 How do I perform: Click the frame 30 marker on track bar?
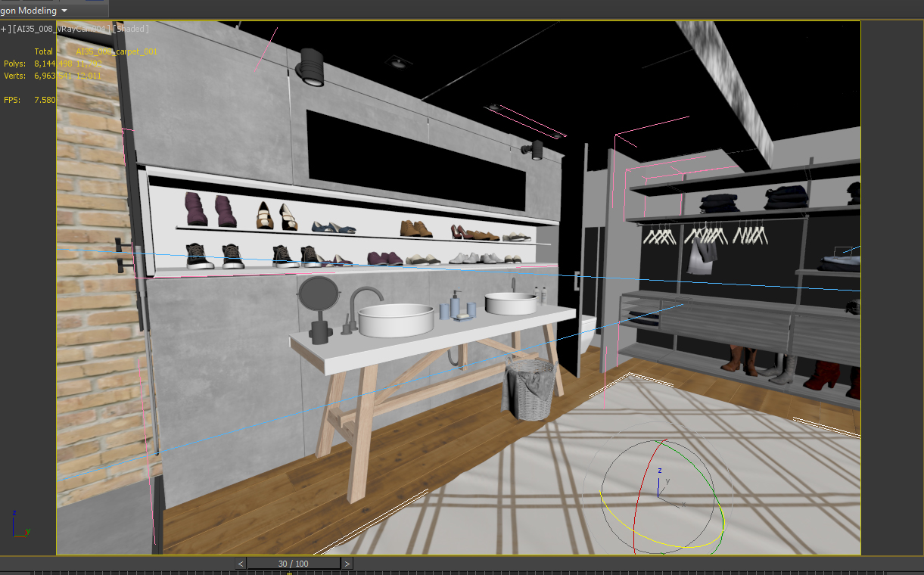289,573
